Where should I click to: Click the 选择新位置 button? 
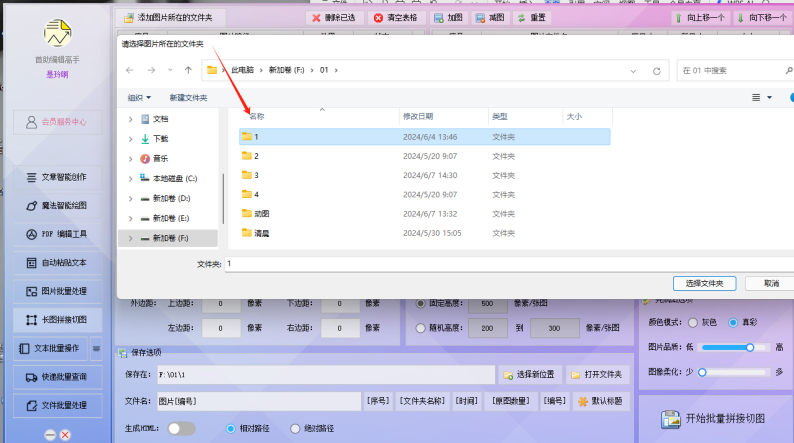529,375
